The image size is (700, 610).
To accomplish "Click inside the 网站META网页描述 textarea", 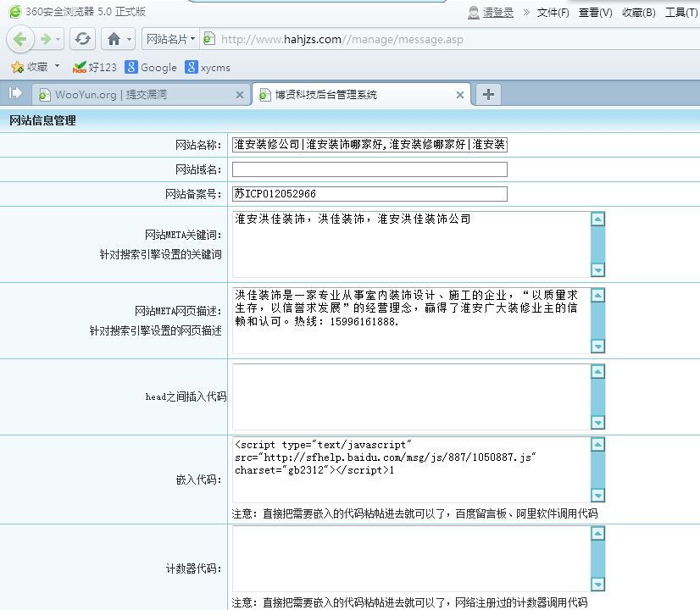I will tap(412, 321).
